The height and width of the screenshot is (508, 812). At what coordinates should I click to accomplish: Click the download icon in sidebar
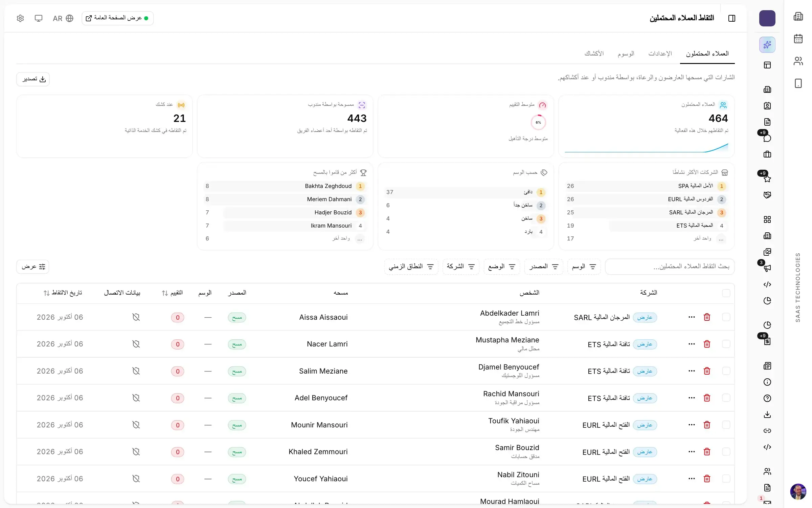(x=767, y=415)
